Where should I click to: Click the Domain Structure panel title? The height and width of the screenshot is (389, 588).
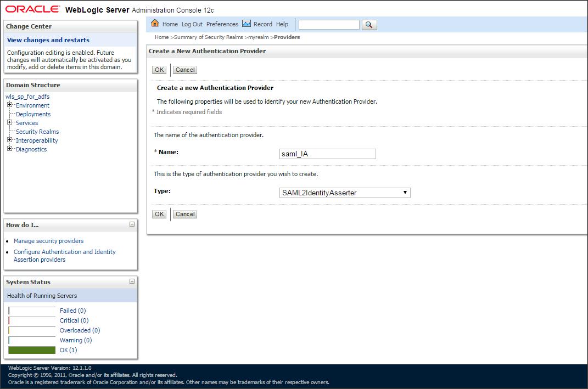(33, 85)
